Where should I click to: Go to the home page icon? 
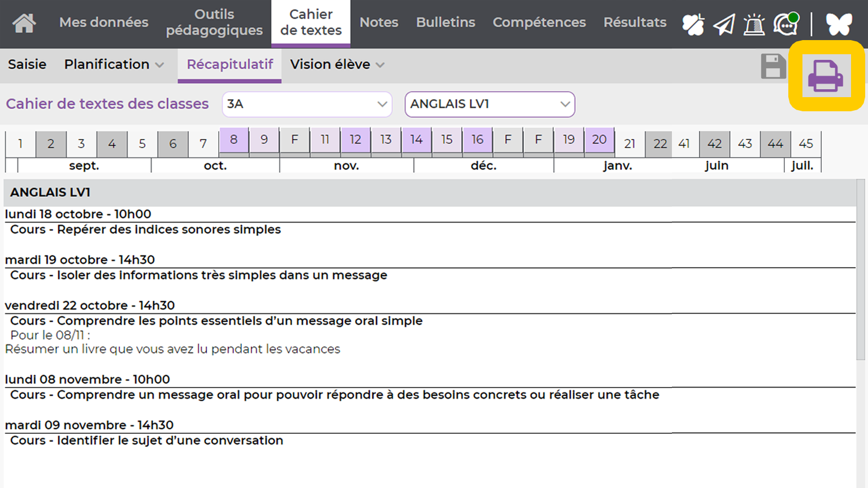coord(24,23)
